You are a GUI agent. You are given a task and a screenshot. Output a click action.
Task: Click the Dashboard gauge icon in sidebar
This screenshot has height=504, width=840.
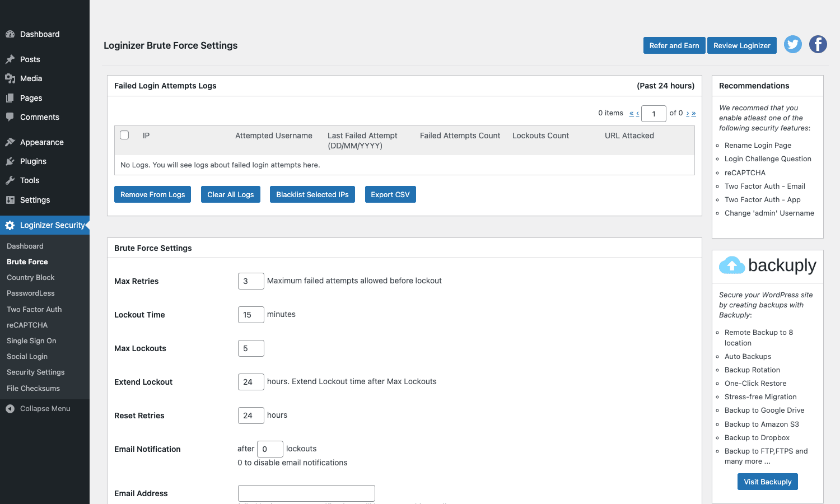pyautogui.click(x=10, y=34)
